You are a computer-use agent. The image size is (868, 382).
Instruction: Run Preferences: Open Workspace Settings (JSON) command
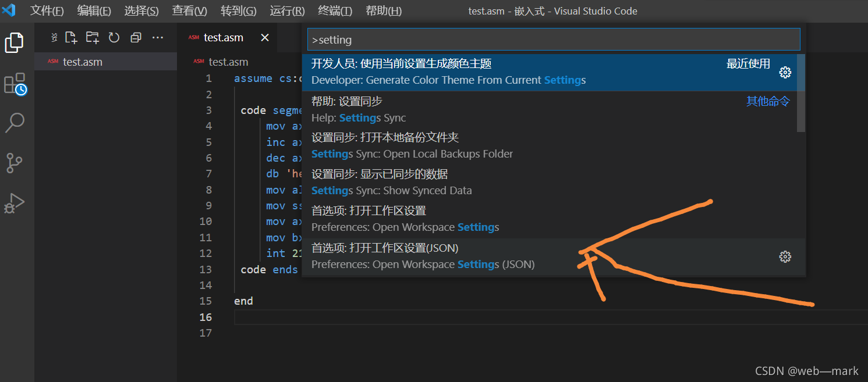tap(550, 256)
